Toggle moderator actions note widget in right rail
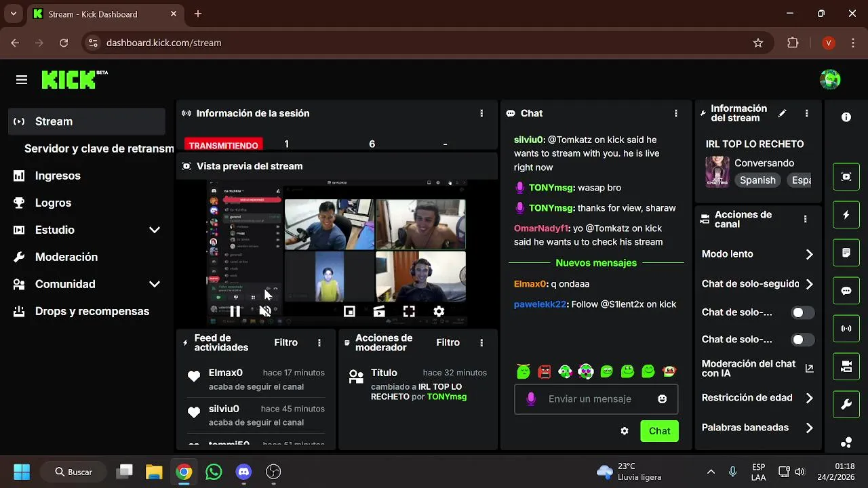This screenshot has height=488, width=868. click(846, 253)
